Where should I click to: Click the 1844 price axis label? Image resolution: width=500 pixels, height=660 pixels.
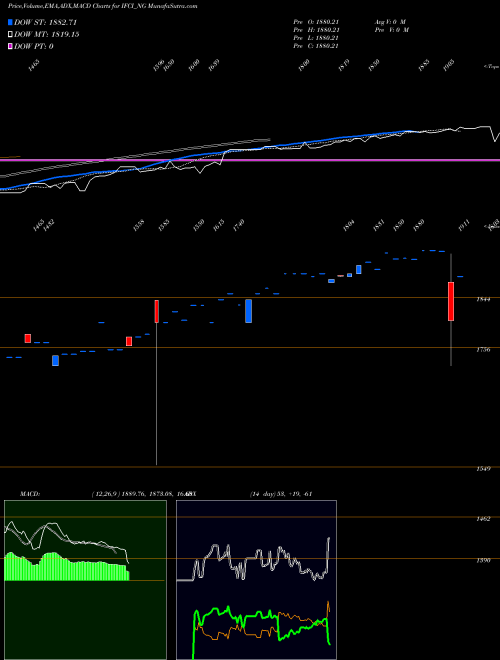[483, 300]
